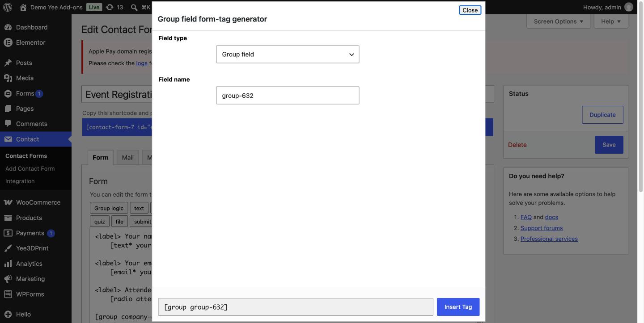The image size is (644, 323).
Task: Open the Support forums link
Action: tap(542, 228)
